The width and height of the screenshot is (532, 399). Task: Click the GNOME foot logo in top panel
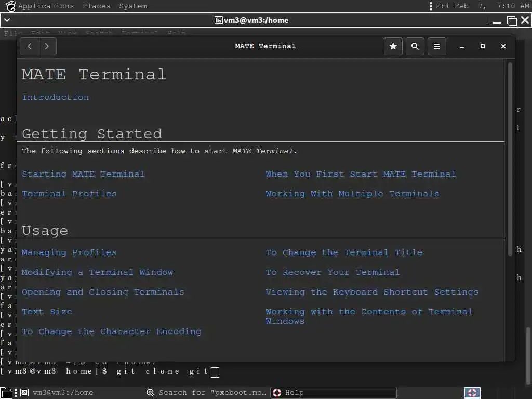click(11, 6)
